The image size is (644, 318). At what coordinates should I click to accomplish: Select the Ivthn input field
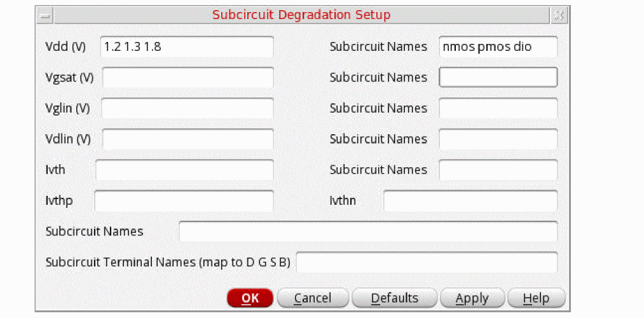(x=470, y=200)
